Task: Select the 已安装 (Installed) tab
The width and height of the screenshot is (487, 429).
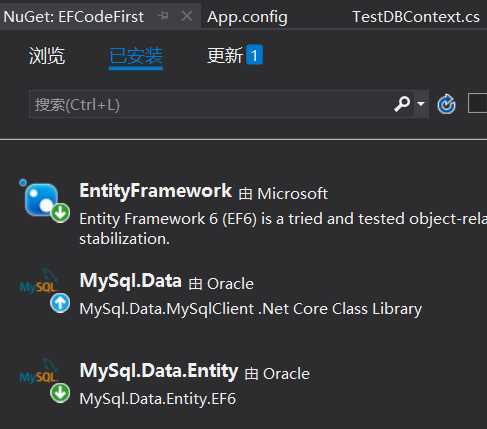Action: pos(136,56)
